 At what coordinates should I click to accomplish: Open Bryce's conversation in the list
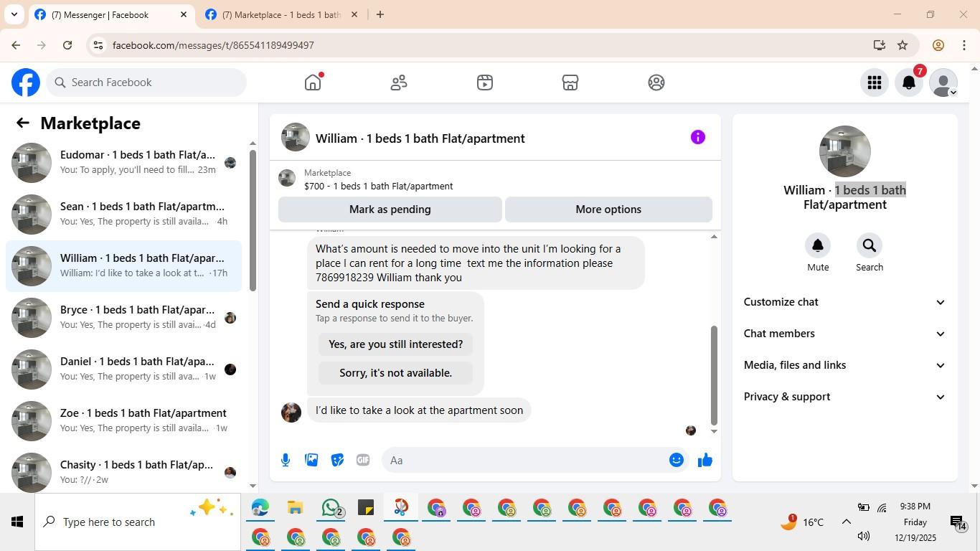123,318
